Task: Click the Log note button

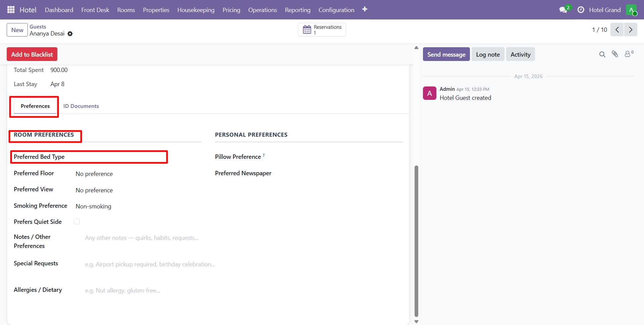Action: coord(488,54)
